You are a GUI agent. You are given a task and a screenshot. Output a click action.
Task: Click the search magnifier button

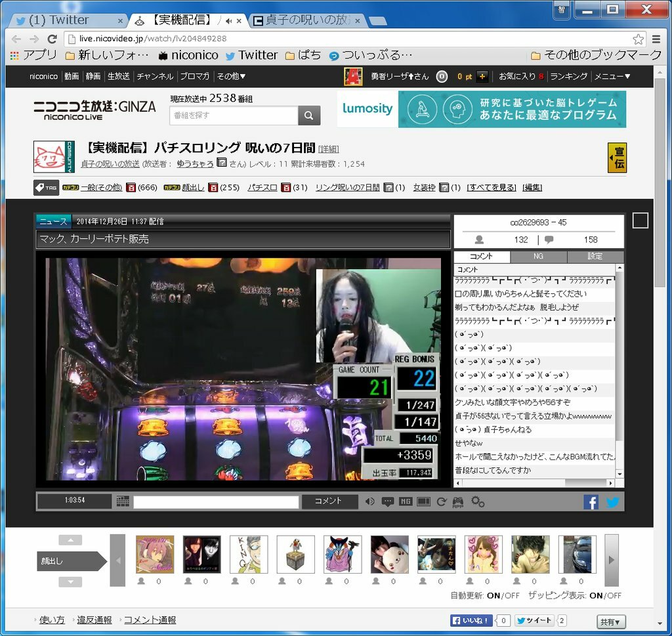click(309, 116)
